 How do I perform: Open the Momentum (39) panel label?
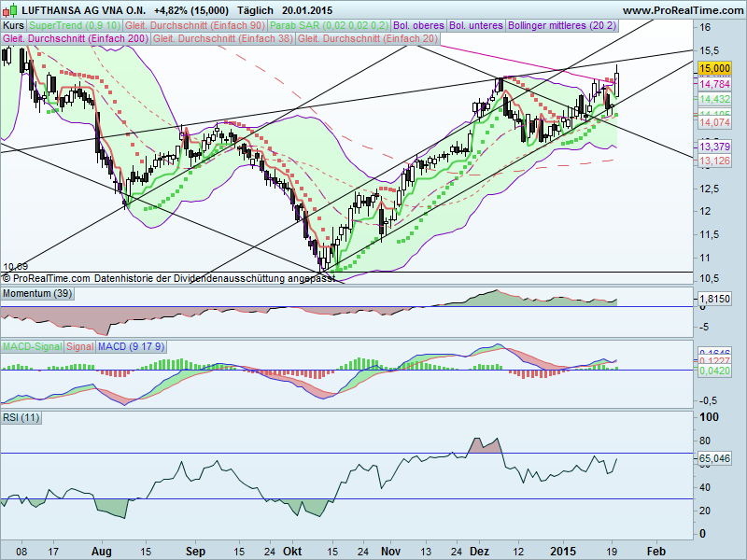(x=37, y=293)
